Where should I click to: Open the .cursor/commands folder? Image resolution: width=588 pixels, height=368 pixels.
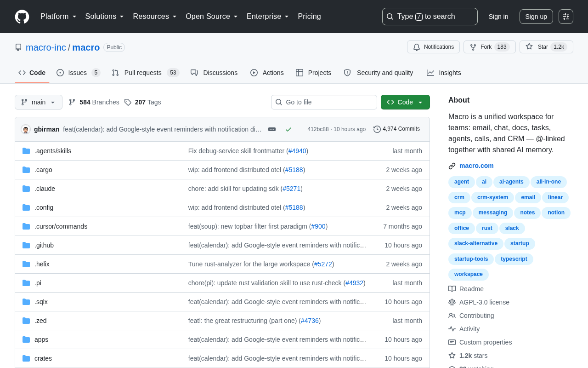click(x=61, y=226)
